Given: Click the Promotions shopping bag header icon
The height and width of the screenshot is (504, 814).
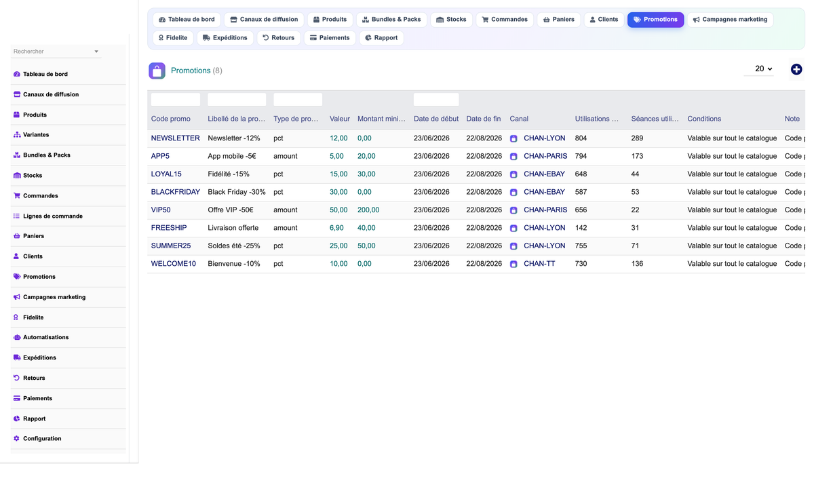Looking at the screenshot, I should (157, 71).
